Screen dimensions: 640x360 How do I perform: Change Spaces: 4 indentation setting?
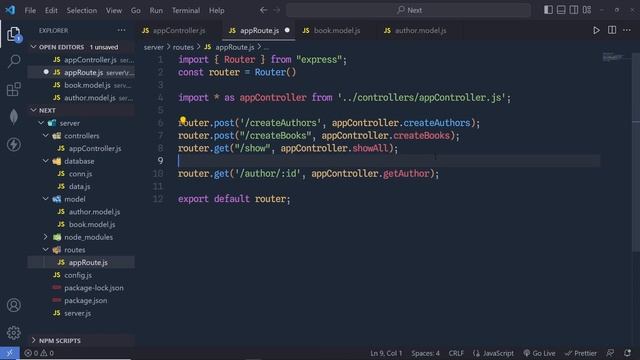point(425,353)
